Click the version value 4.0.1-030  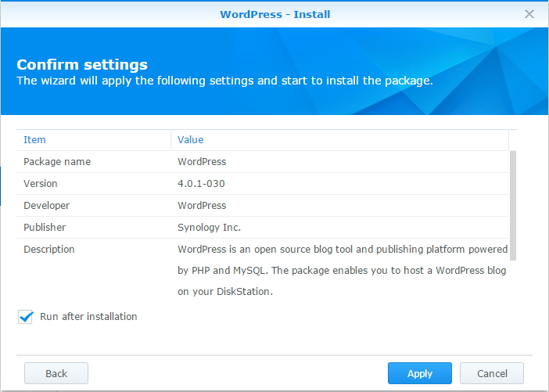(201, 184)
